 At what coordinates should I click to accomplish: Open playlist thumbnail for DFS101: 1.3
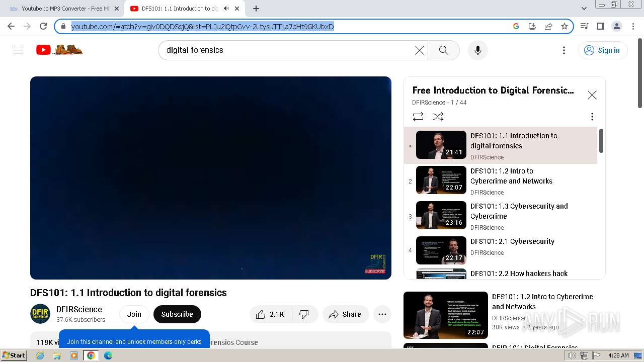[x=441, y=215]
